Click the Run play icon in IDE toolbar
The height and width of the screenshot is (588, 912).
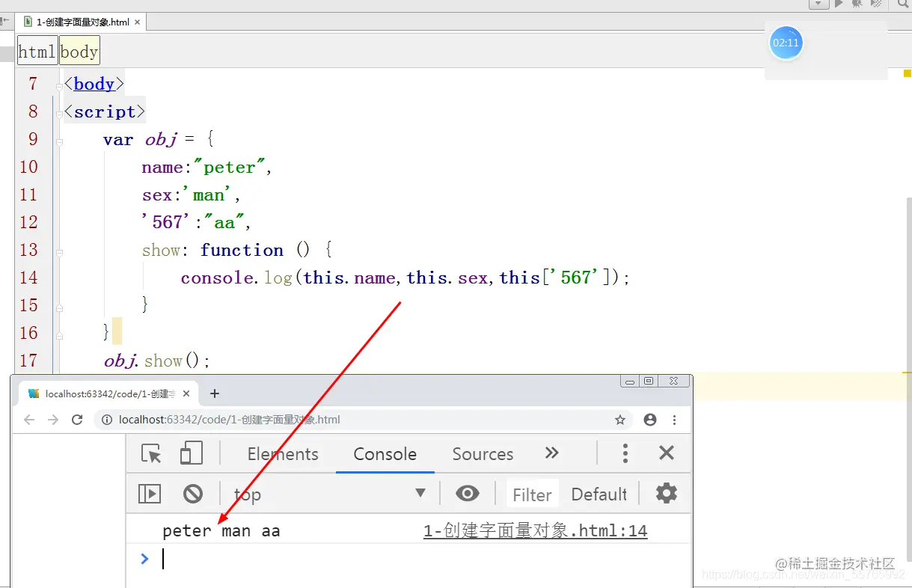tap(839, 4)
